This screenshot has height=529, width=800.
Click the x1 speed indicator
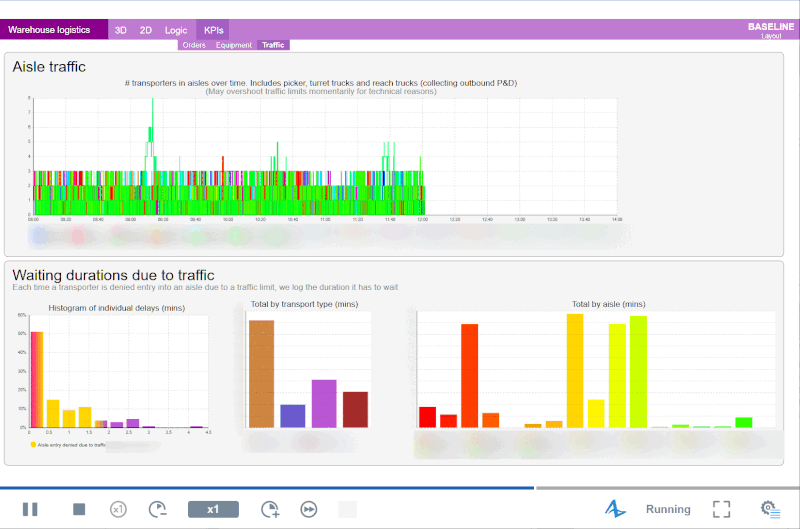(x=213, y=509)
